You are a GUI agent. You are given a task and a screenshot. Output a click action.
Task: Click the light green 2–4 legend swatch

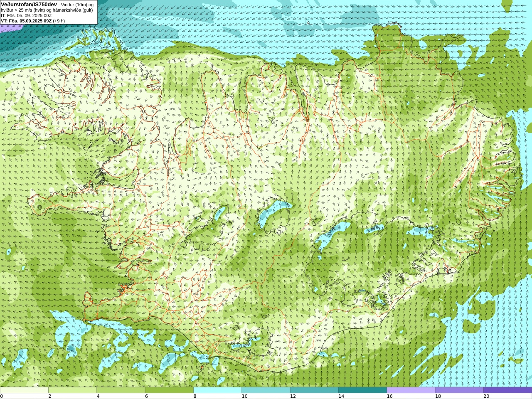[x=72, y=390]
